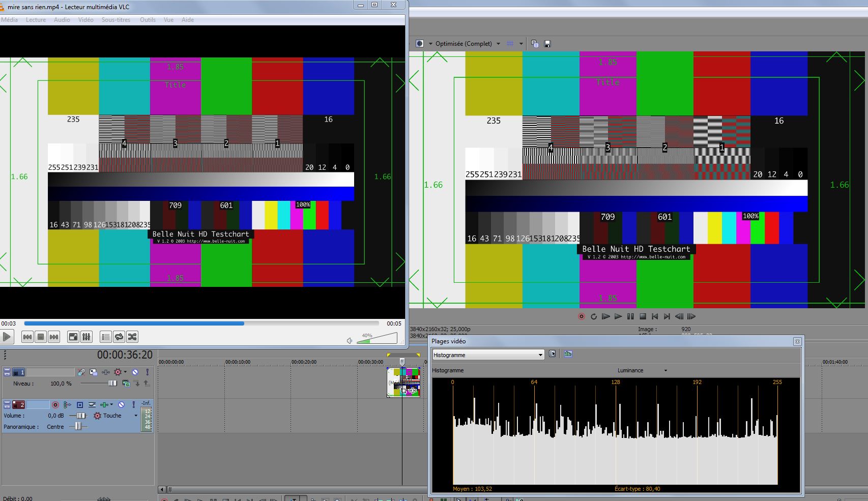
Task: Copy Vegas preview snapshot to clipboard
Action: pyautogui.click(x=535, y=44)
